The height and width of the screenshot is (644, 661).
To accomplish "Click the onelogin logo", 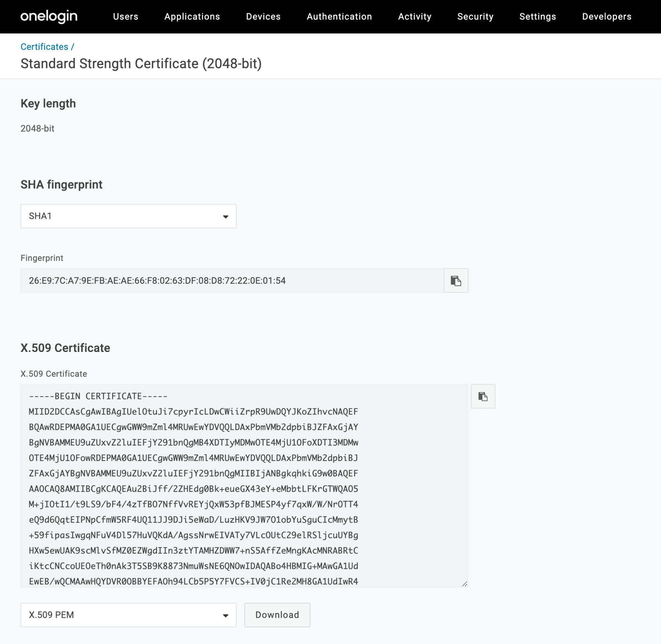I will pyautogui.click(x=49, y=16).
